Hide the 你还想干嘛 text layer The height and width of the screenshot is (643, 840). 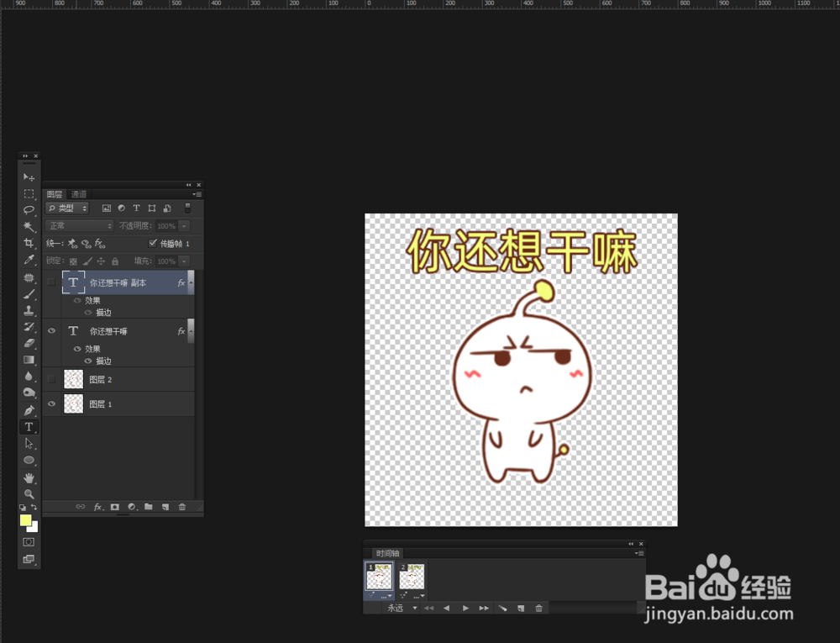[51, 330]
